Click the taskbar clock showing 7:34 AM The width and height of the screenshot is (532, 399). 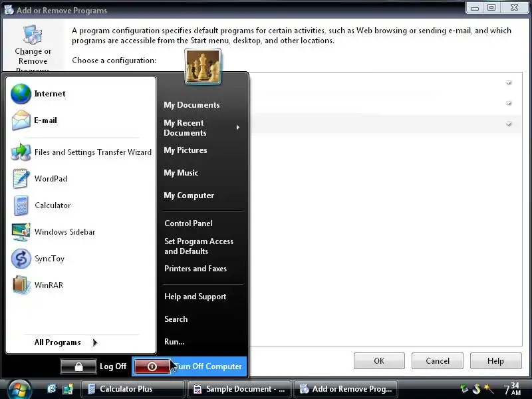(512, 389)
